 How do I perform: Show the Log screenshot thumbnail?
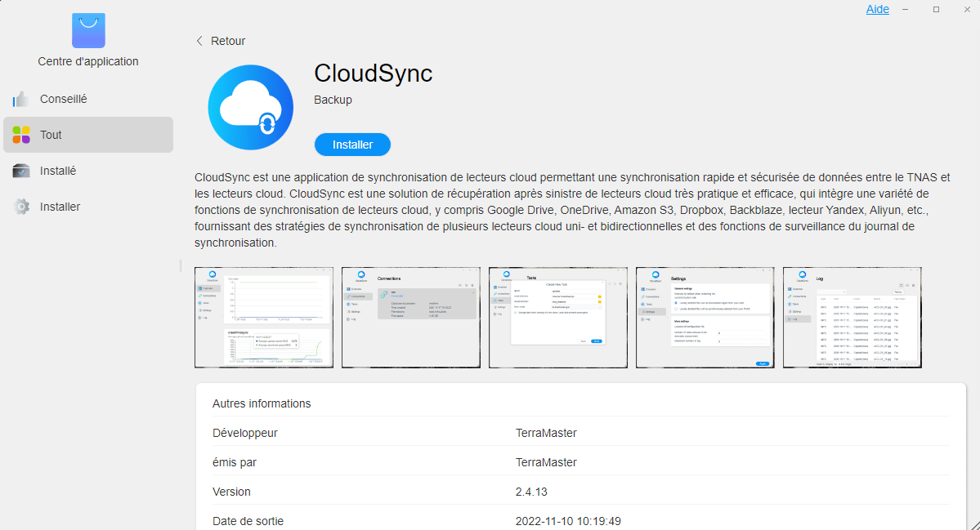(852, 317)
